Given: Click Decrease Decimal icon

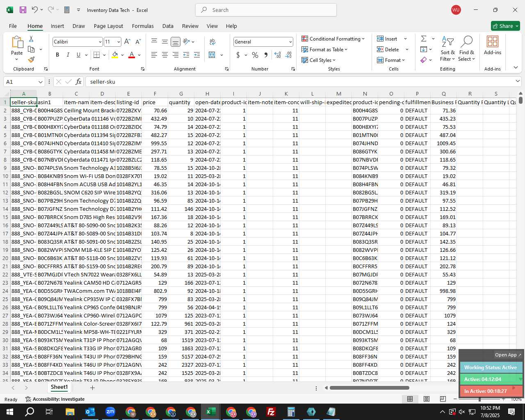Looking at the screenshot, I should click(x=288, y=55).
